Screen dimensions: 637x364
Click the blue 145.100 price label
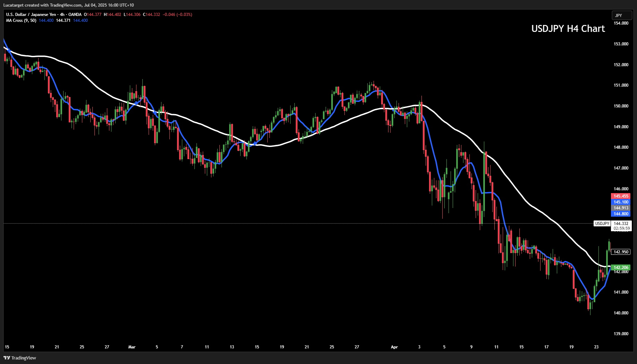621,202
